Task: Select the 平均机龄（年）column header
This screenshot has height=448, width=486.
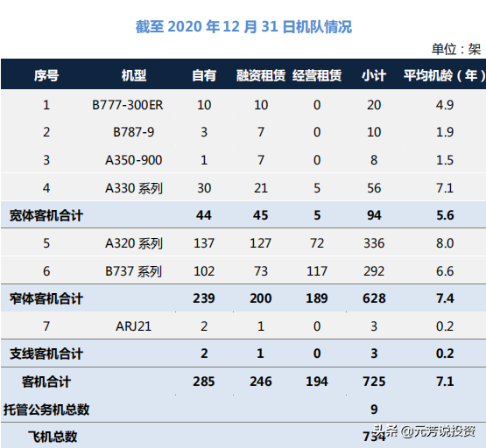Action: click(x=444, y=75)
